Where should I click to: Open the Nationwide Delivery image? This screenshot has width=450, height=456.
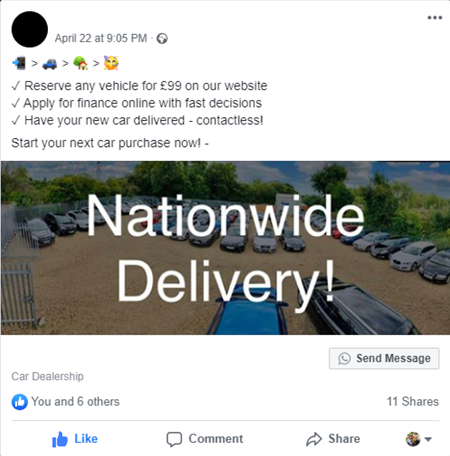[225, 248]
